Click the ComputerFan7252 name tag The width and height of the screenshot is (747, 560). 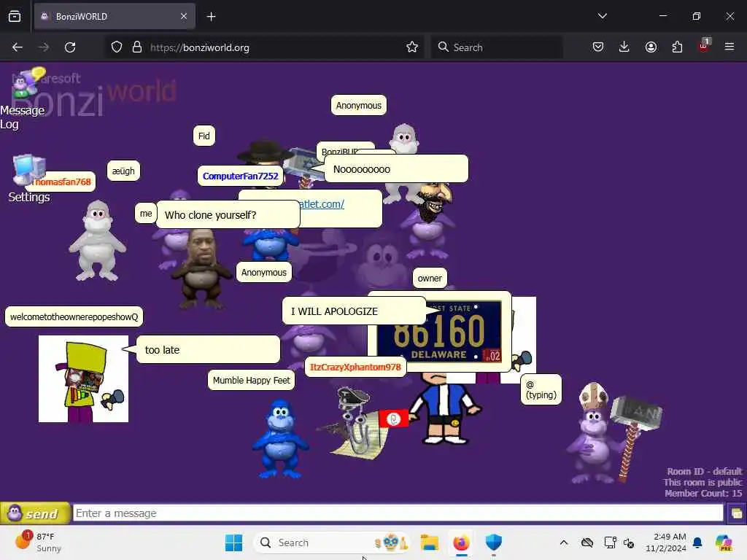(241, 176)
